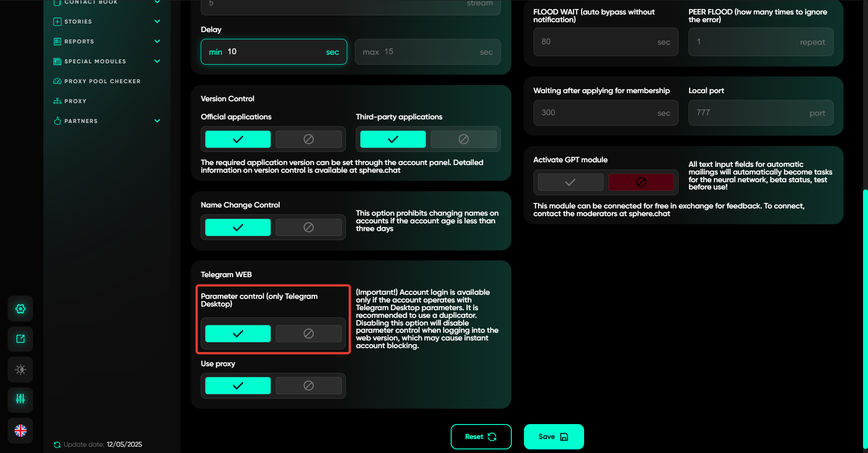868x453 pixels.
Task: Click the Delay max seconds field
Action: point(427,52)
